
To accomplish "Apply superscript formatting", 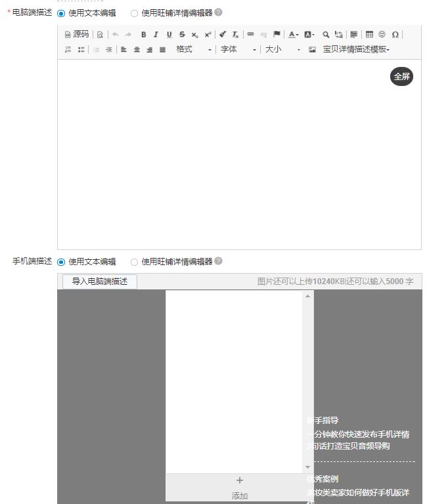I will click(x=208, y=34).
